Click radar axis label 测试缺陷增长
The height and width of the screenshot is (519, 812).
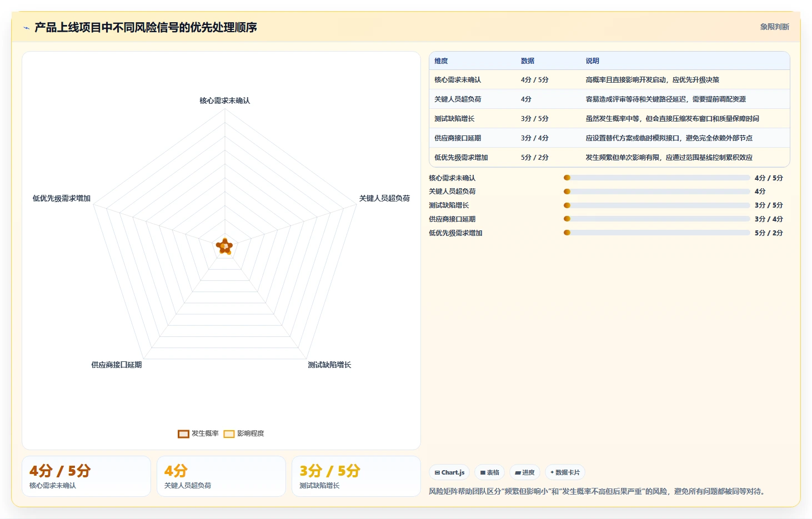[x=329, y=365]
